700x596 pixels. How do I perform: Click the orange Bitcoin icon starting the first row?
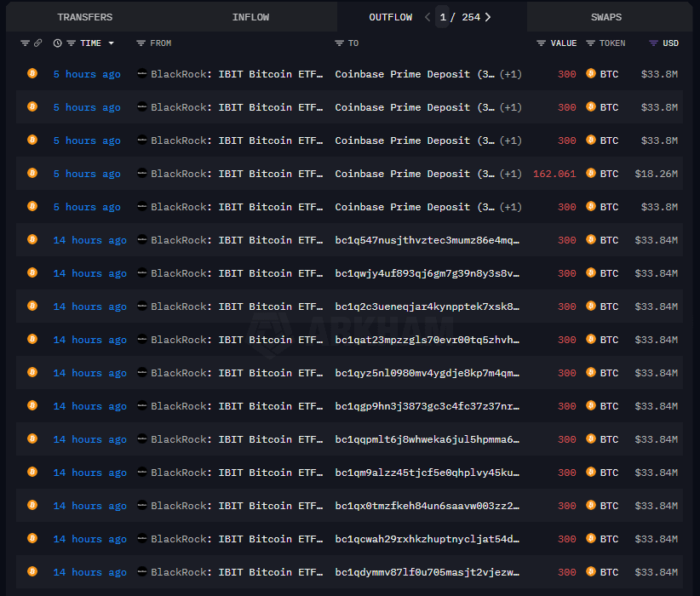pyautogui.click(x=32, y=74)
